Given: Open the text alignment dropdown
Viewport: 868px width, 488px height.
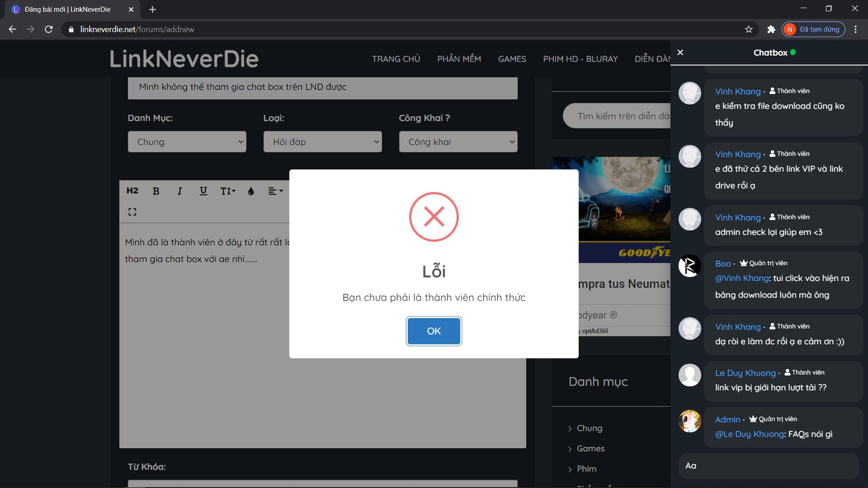Looking at the screenshot, I should [275, 191].
